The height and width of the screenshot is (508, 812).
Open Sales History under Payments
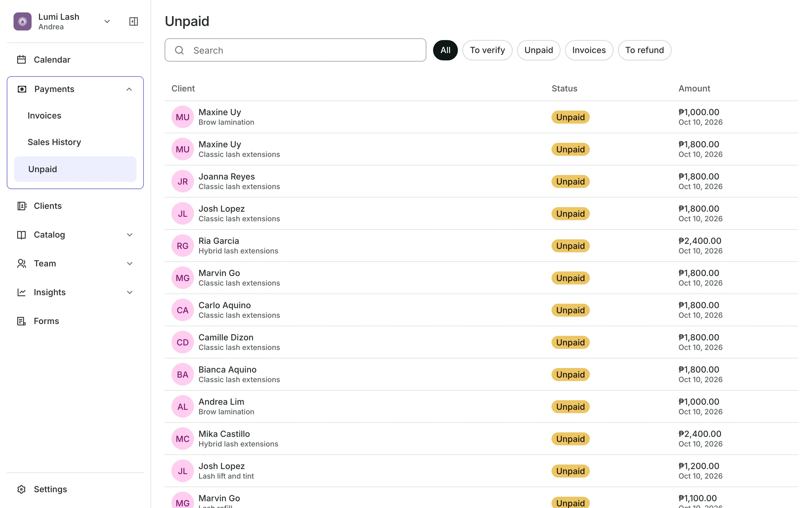coord(54,142)
